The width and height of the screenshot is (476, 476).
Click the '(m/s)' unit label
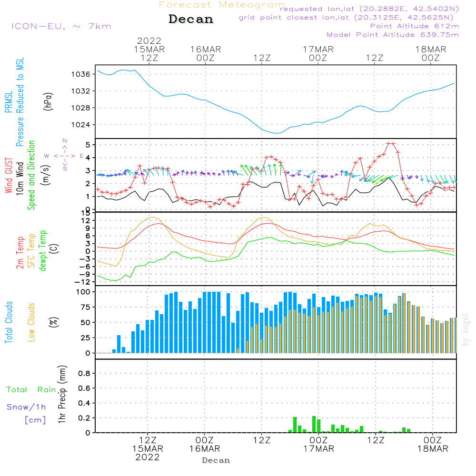pos(46,175)
